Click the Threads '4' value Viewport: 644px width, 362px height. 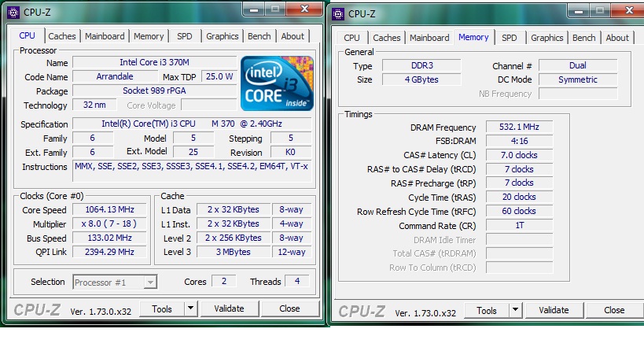click(x=297, y=281)
